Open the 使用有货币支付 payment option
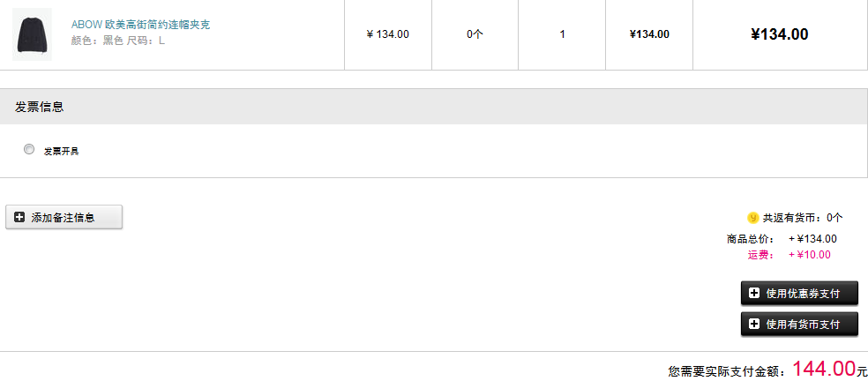This screenshot has width=868, height=381. 799,325
